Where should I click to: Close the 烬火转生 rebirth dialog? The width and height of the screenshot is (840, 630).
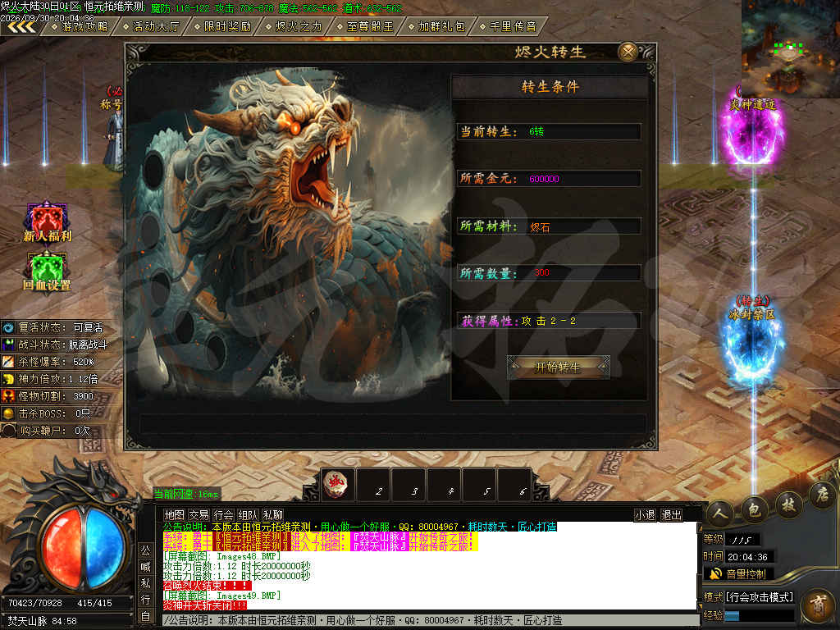click(x=628, y=52)
